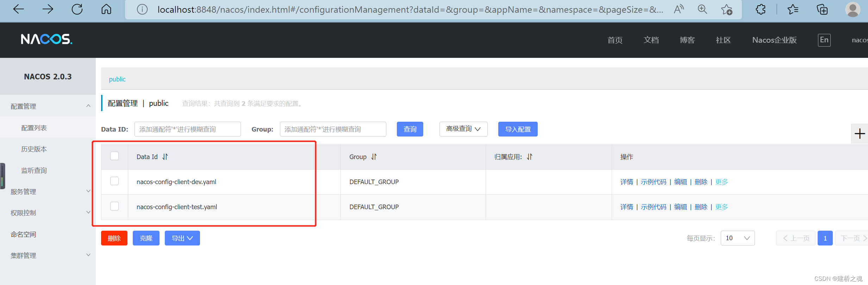The width and height of the screenshot is (868, 285).
Task: Open the page size dropdown showing 10
Action: (737, 238)
